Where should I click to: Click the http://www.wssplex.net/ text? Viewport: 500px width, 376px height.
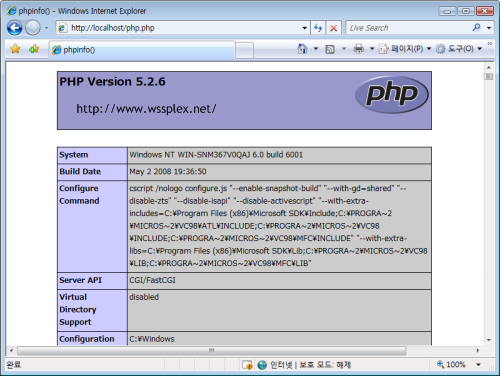pyautogui.click(x=146, y=109)
